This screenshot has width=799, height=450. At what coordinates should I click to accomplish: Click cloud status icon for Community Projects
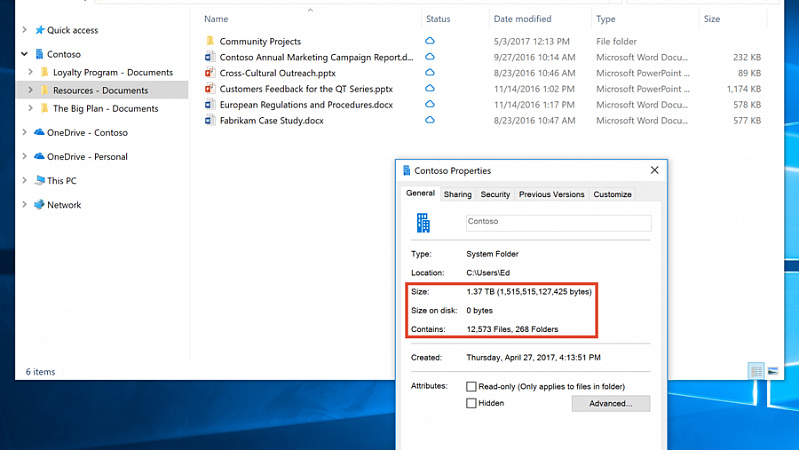click(x=430, y=40)
